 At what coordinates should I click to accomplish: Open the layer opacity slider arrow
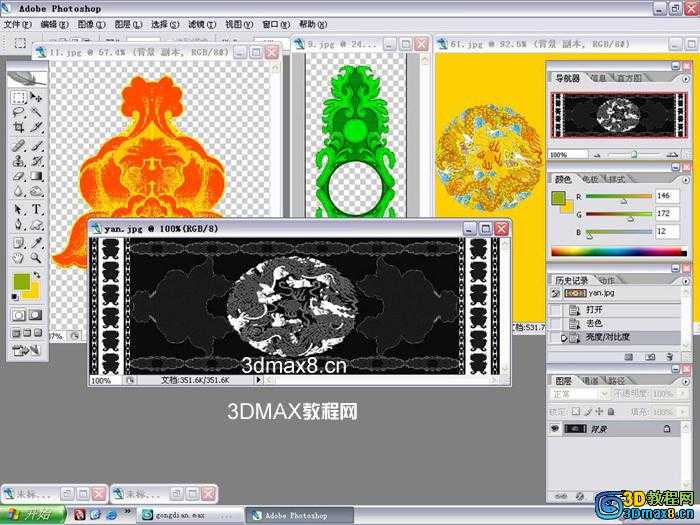point(681,394)
